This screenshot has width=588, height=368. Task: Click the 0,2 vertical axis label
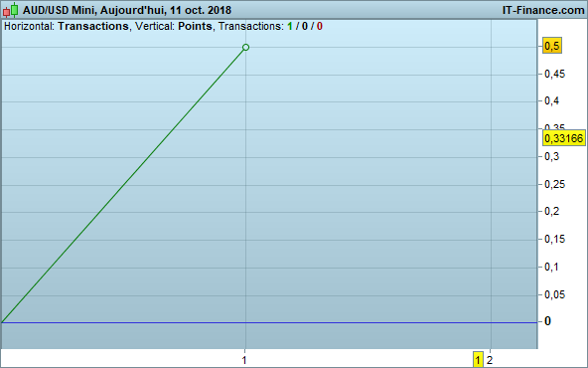coord(551,211)
